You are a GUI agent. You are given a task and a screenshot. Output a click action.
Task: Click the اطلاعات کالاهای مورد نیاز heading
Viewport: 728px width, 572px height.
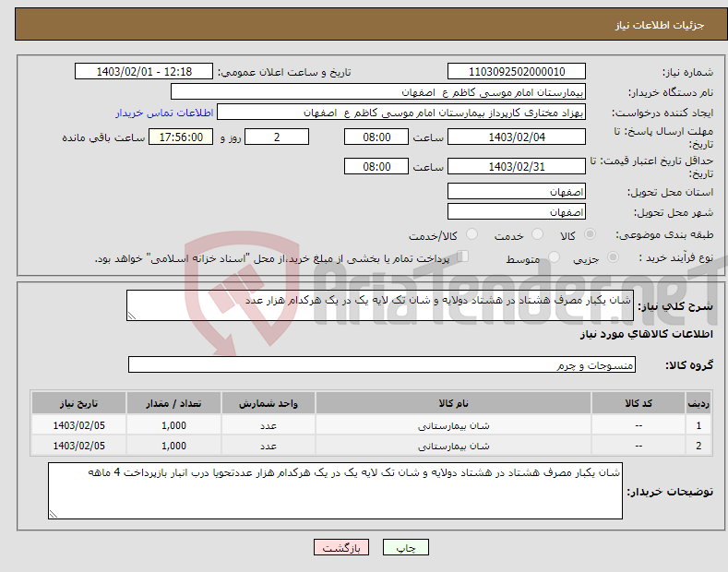click(646, 334)
